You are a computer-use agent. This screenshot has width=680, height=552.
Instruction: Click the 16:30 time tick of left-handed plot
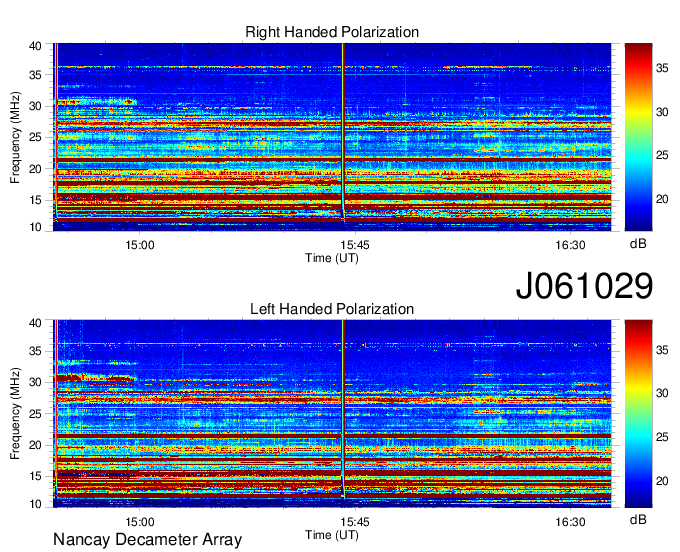570,522
